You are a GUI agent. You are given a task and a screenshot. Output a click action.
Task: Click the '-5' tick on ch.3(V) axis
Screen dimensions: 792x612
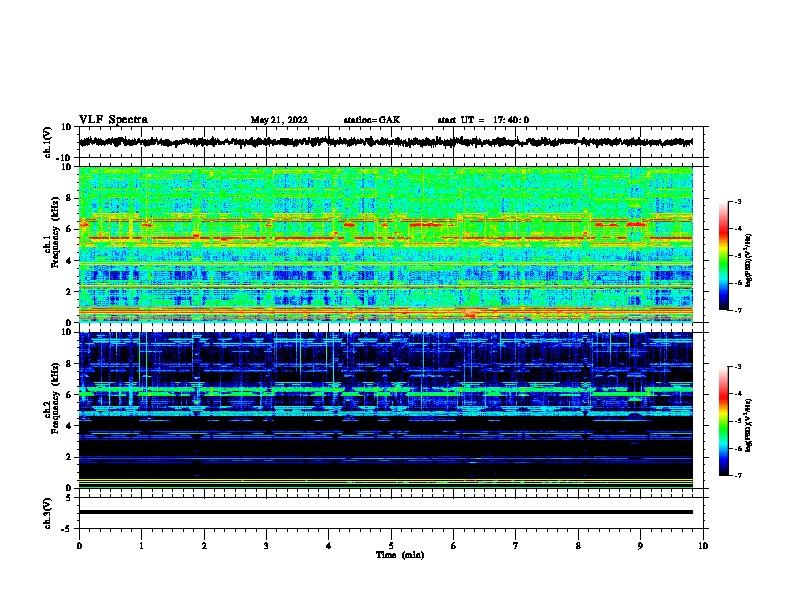tap(67, 529)
